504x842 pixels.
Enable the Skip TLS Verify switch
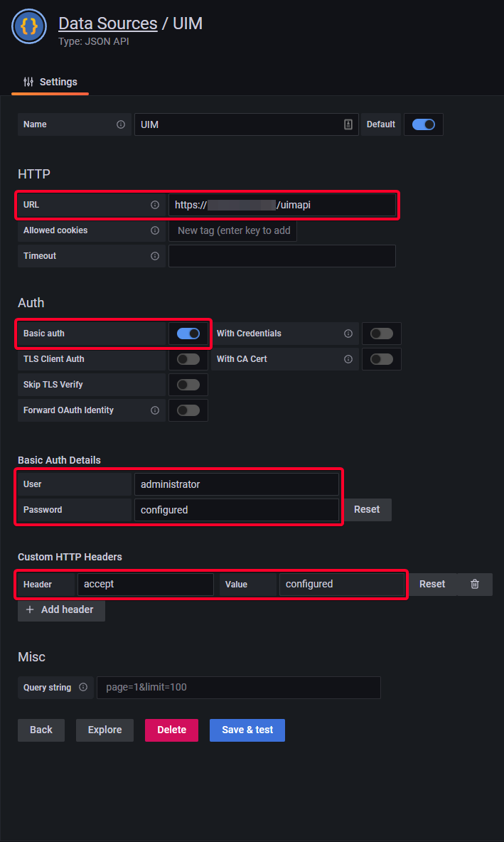188,385
